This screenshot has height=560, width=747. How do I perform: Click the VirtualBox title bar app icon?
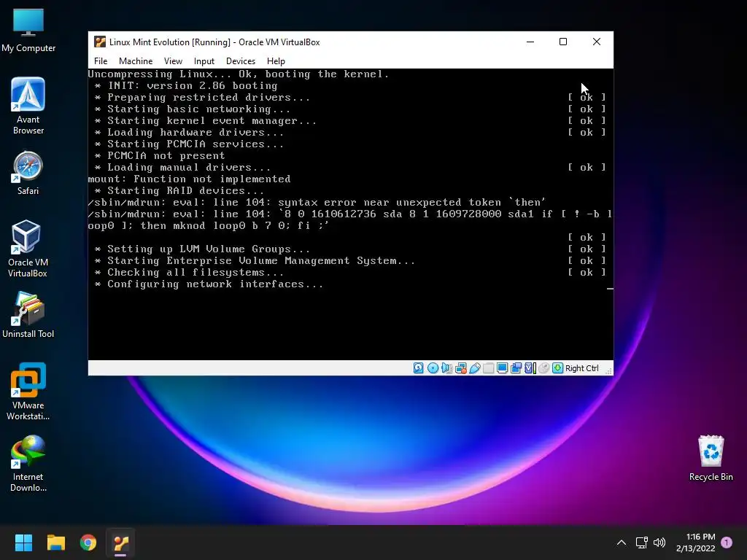(x=99, y=42)
